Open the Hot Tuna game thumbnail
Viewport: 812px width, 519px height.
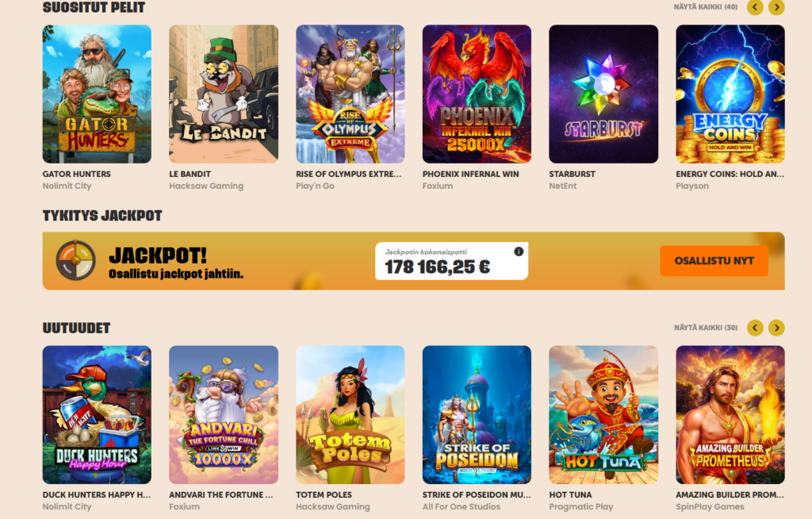coord(603,415)
